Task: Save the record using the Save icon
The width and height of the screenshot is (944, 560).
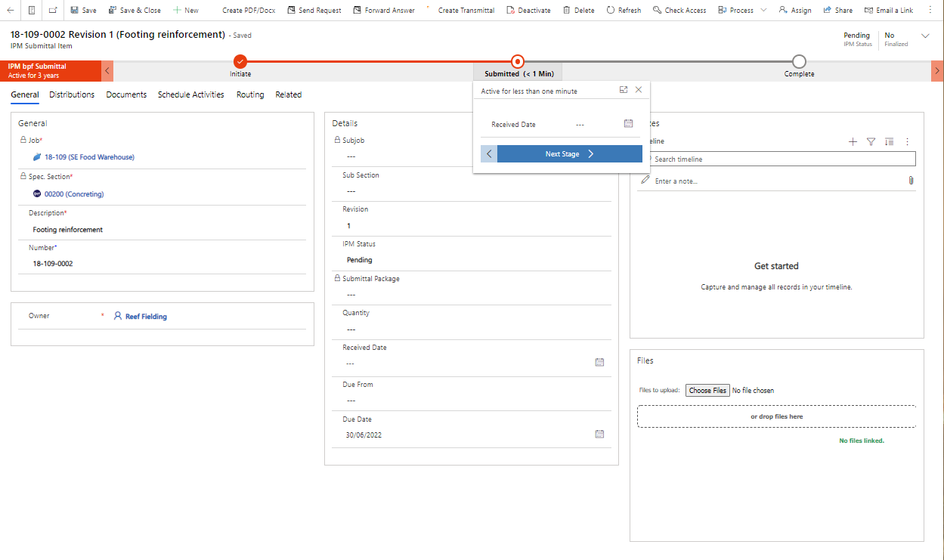Action: (x=82, y=10)
